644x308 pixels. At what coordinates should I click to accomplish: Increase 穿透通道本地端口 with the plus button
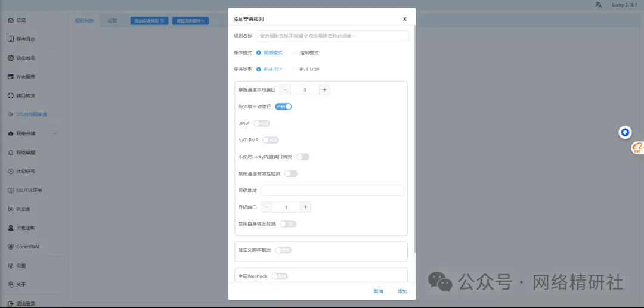pyautogui.click(x=324, y=90)
